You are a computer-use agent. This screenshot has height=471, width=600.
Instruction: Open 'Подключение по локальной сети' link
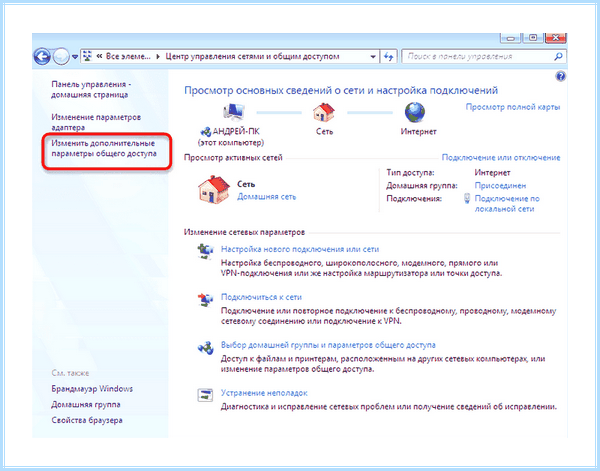(507, 204)
